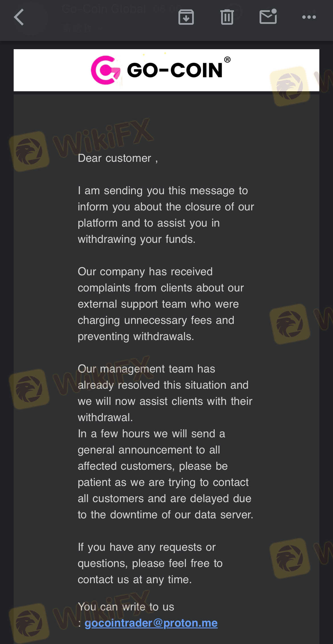Image resolution: width=333 pixels, height=644 pixels.
Task: Delete the email with the trash icon
Action: point(227,17)
